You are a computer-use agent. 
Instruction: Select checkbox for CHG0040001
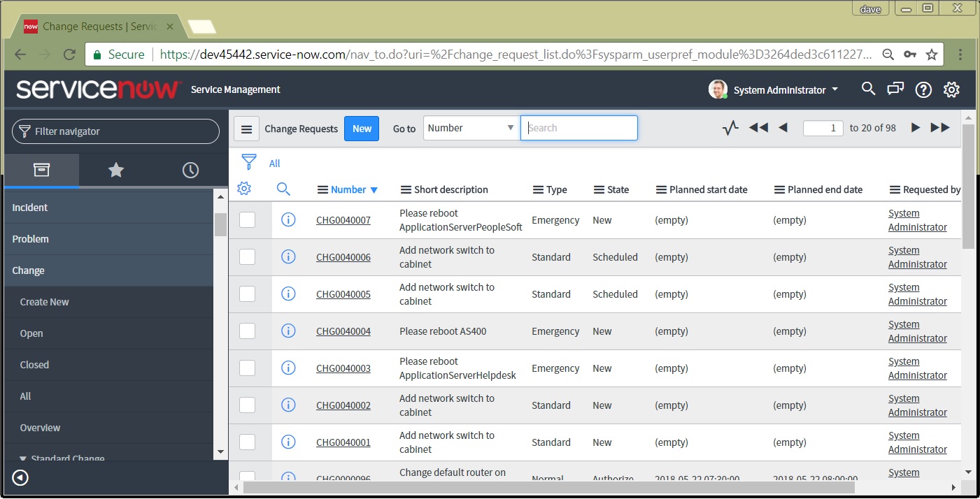(247, 442)
